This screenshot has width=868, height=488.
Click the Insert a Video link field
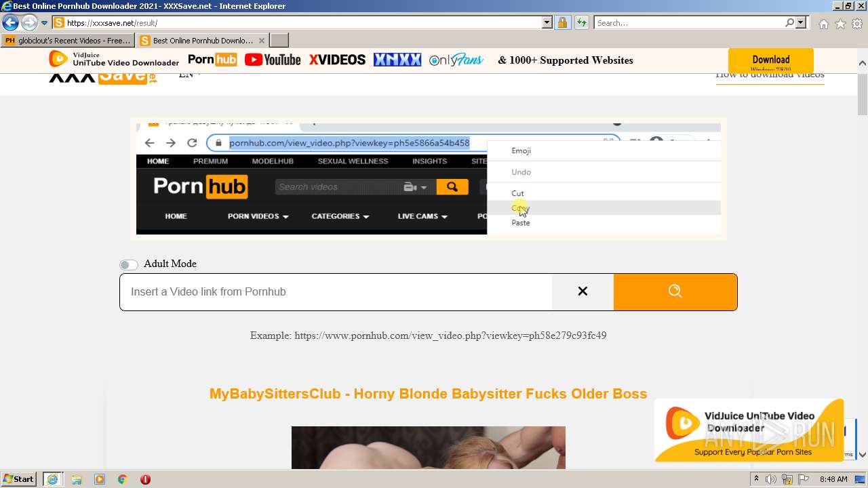[336, 291]
